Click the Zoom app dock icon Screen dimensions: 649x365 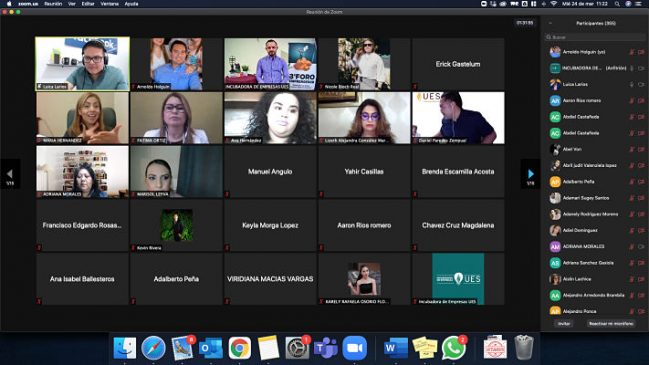pos(355,348)
